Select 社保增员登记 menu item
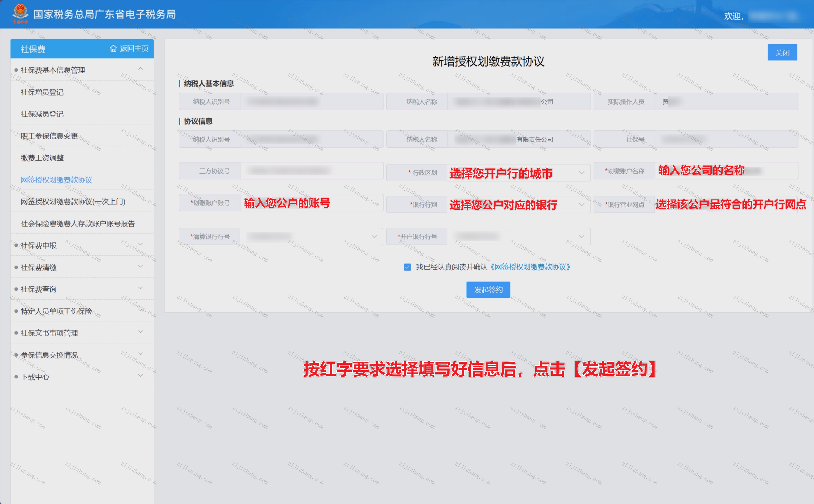The width and height of the screenshot is (814, 504). [42, 92]
